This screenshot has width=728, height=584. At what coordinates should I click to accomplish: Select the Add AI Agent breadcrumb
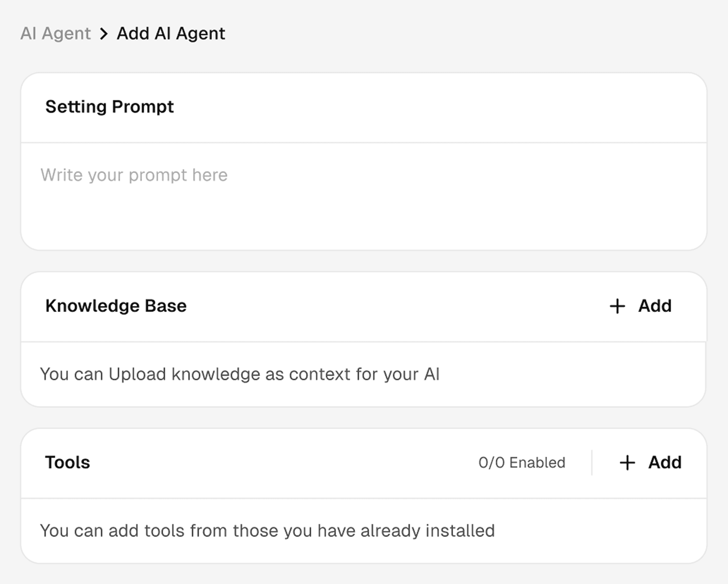171,34
